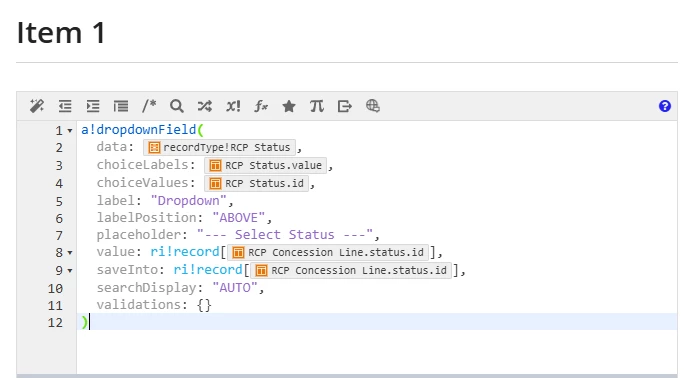Click the outdent code toolbar icon
Image resolution: width=699 pixels, height=378 pixels.
click(x=65, y=106)
